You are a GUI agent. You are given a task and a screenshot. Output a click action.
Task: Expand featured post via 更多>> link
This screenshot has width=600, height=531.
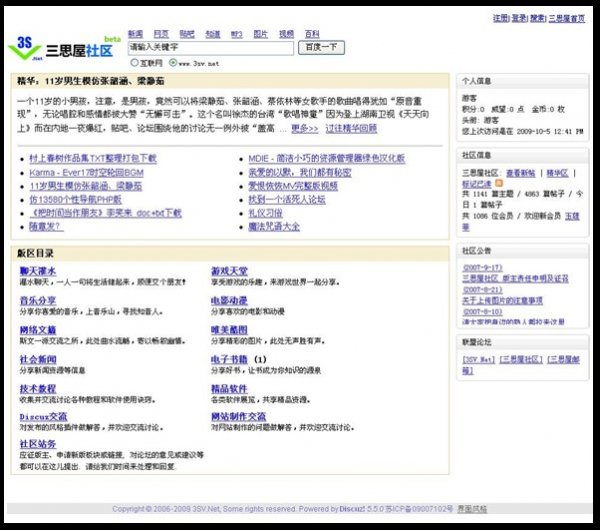[305, 129]
